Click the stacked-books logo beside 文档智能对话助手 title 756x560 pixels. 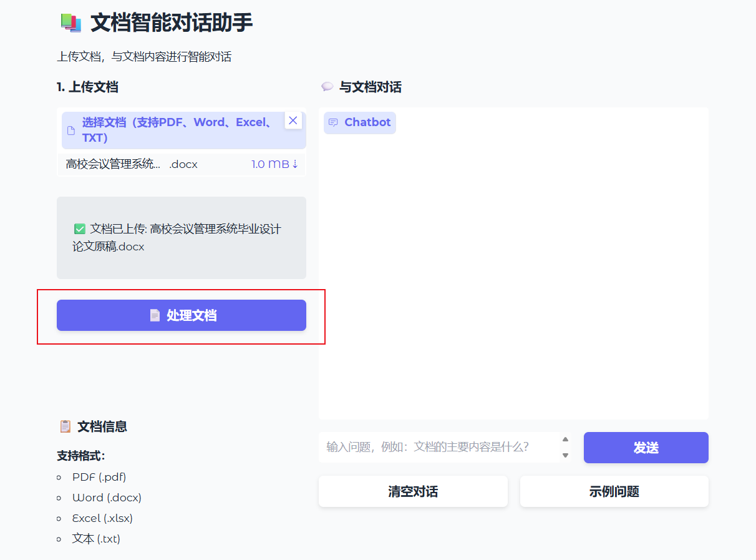coord(67,22)
